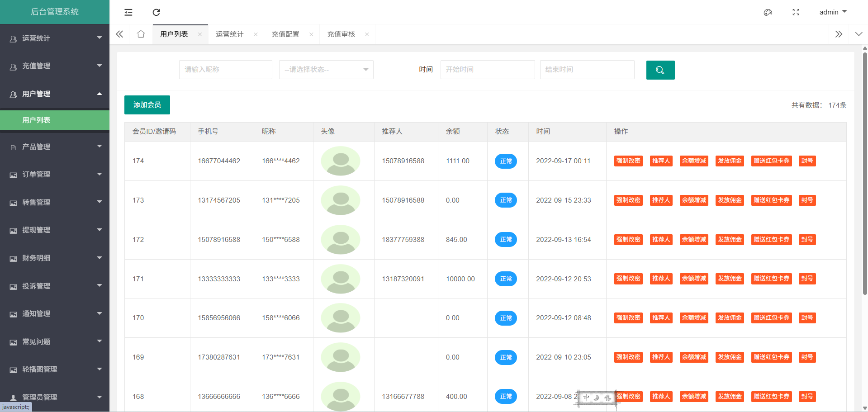Click the 添加会员 button

tap(147, 105)
